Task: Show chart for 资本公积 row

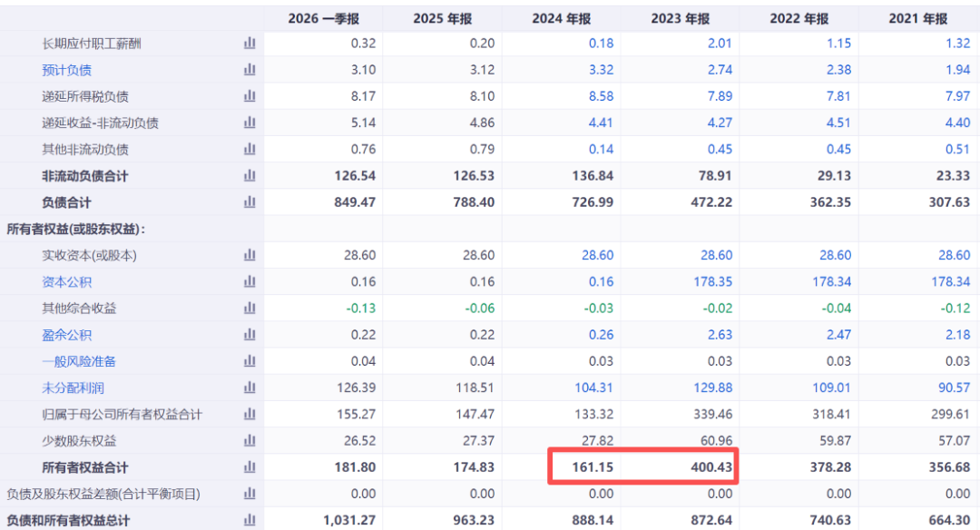Action: click(x=250, y=281)
